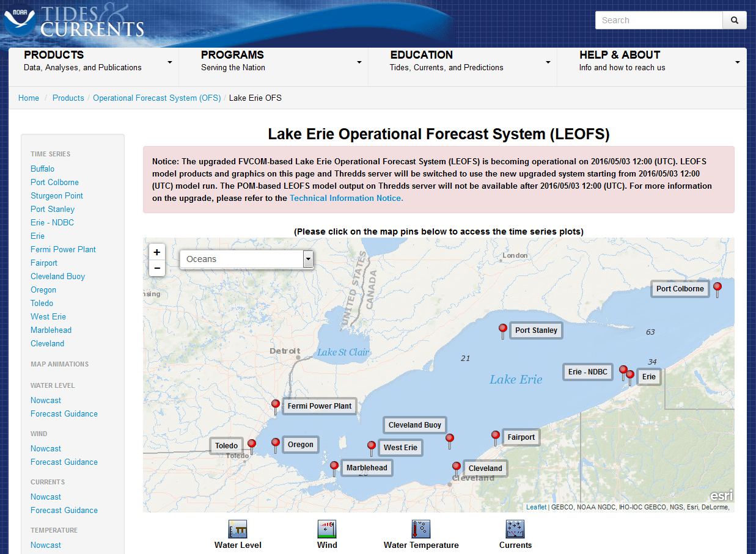Click the Water Level icon below the map
This screenshot has height=554, width=756.
(x=238, y=529)
